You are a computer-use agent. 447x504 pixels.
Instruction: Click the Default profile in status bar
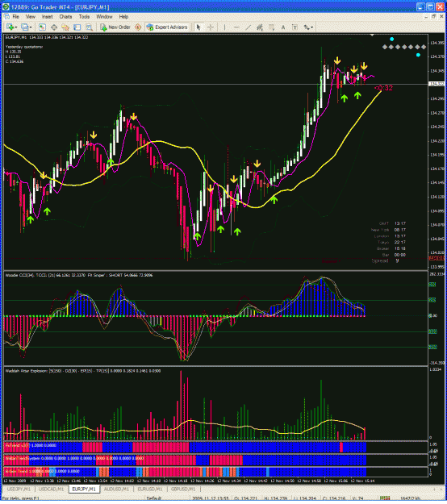click(x=154, y=498)
